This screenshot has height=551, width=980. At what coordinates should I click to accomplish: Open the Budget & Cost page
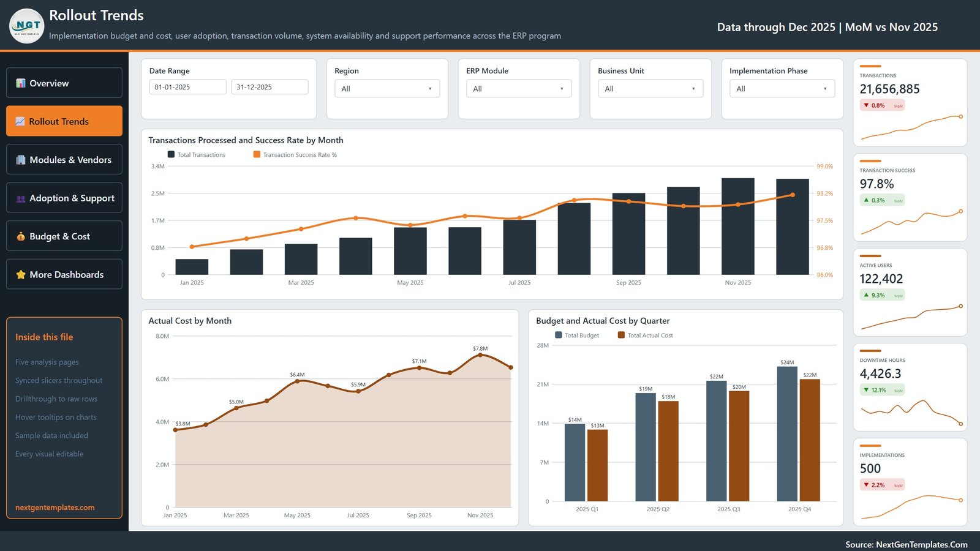(64, 236)
